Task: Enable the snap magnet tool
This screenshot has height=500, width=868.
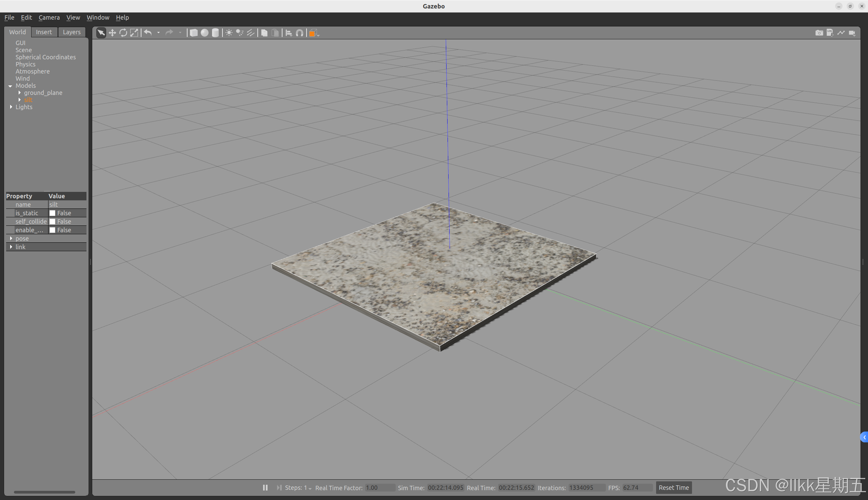Action: [x=299, y=33]
